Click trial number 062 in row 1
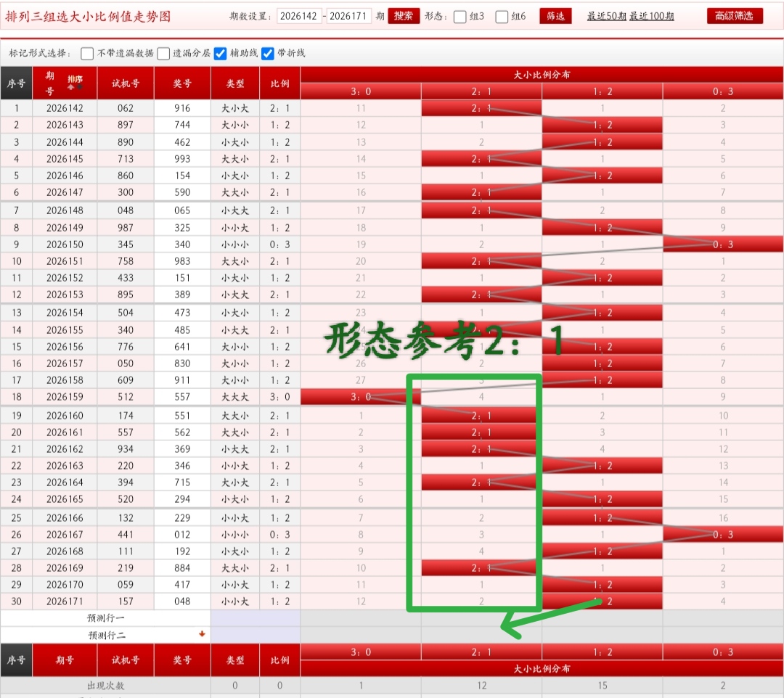 (x=126, y=108)
